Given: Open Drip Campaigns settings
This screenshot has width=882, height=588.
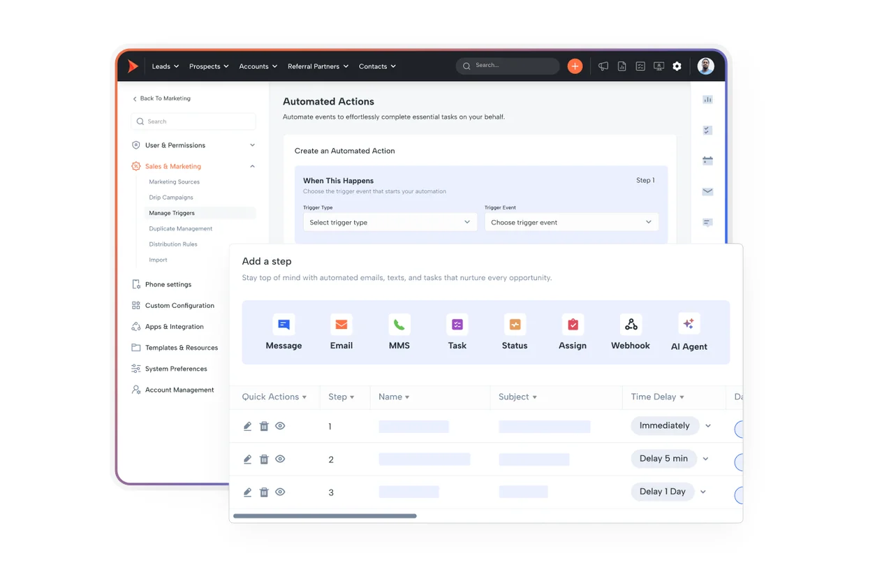Looking at the screenshot, I should (171, 197).
